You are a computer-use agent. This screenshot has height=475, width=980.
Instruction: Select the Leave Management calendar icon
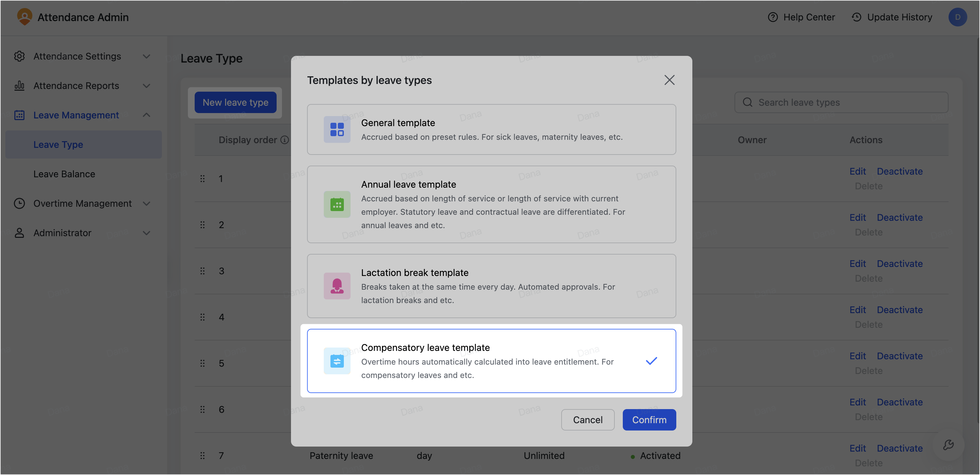[x=19, y=115]
